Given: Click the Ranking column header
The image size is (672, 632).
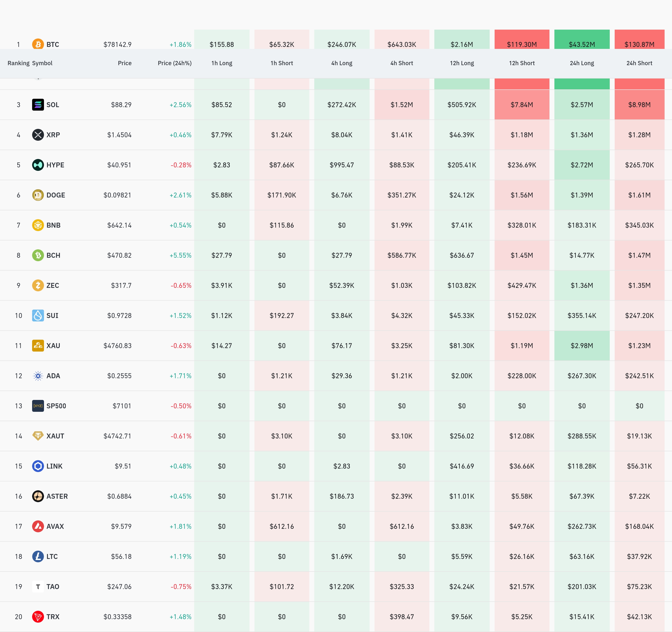Looking at the screenshot, I should [x=18, y=63].
